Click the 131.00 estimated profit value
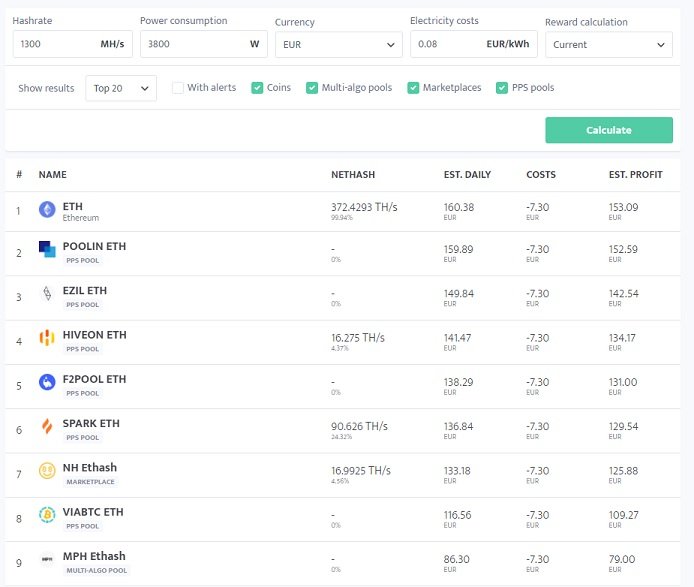 (623, 382)
